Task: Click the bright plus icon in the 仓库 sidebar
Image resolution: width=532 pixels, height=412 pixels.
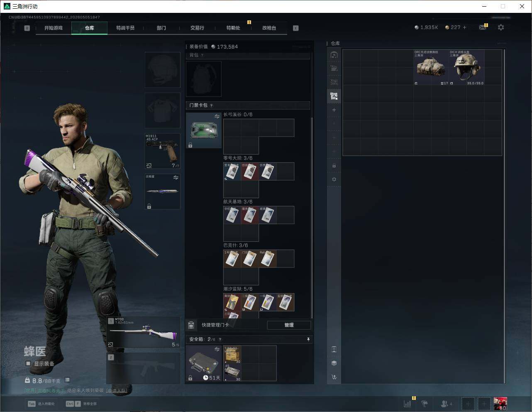Action: pyautogui.click(x=334, y=110)
